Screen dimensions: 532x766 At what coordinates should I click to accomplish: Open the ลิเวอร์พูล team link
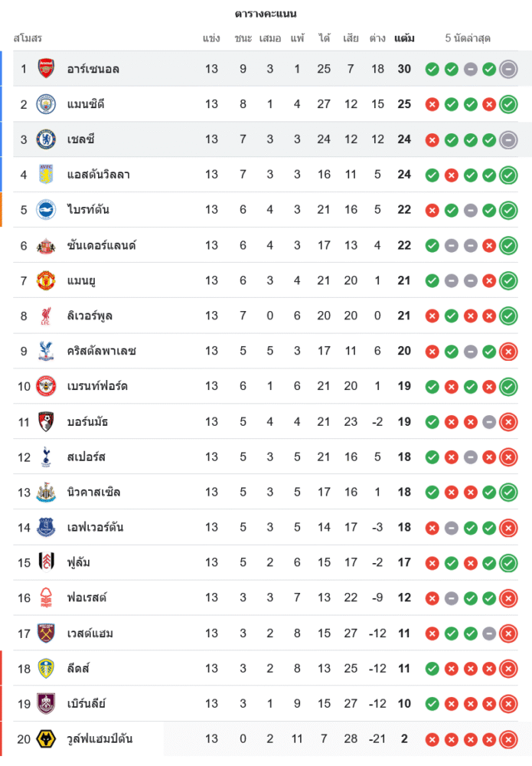coord(90,316)
